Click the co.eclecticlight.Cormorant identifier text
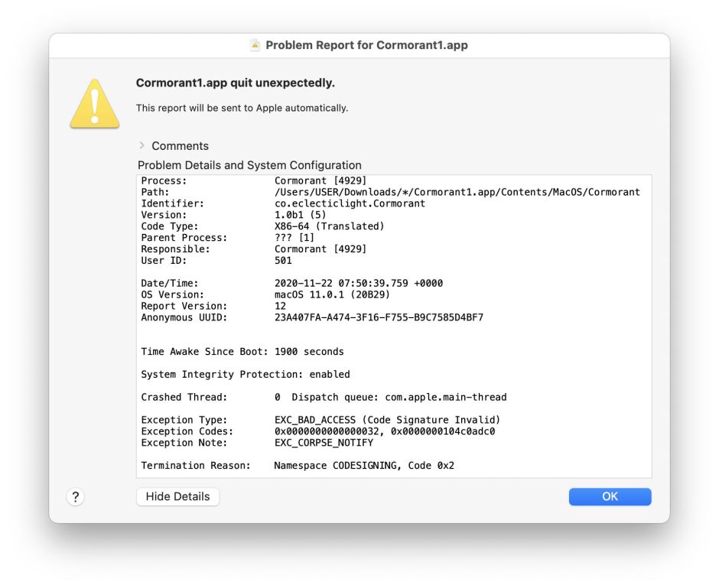This screenshot has height=588, width=719. coord(350,203)
